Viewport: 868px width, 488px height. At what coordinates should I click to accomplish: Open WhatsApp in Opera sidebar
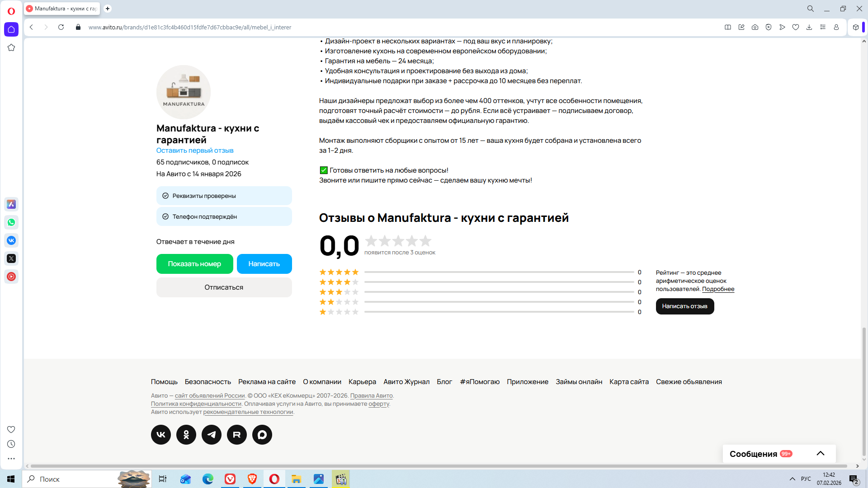[x=11, y=222]
